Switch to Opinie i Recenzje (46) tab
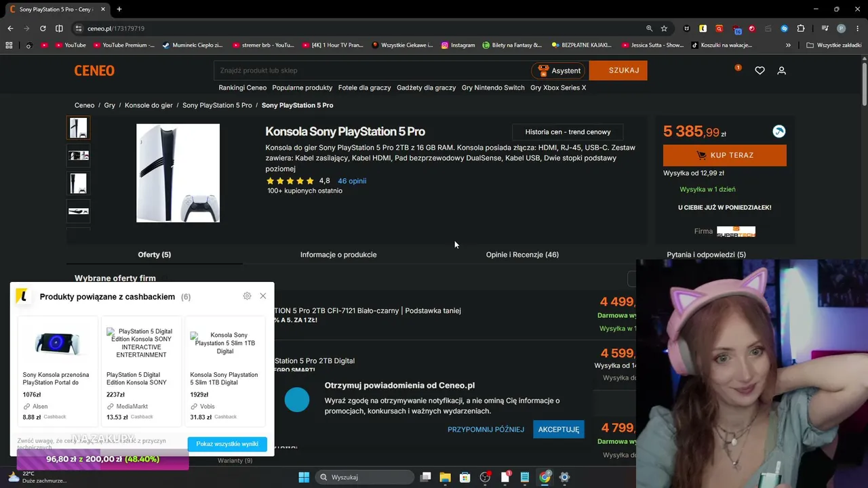This screenshot has height=488, width=868. [522, 255]
